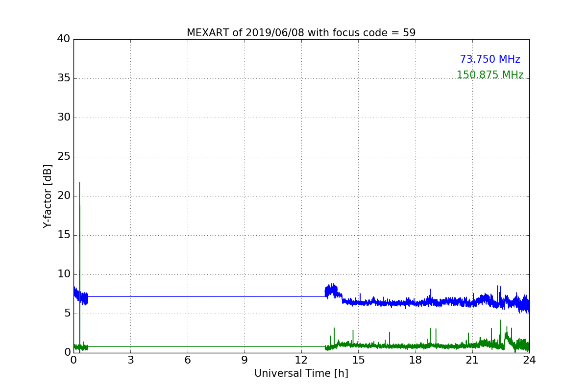Click the y-axis tick label 35
588x392 pixels.
point(64,78)
